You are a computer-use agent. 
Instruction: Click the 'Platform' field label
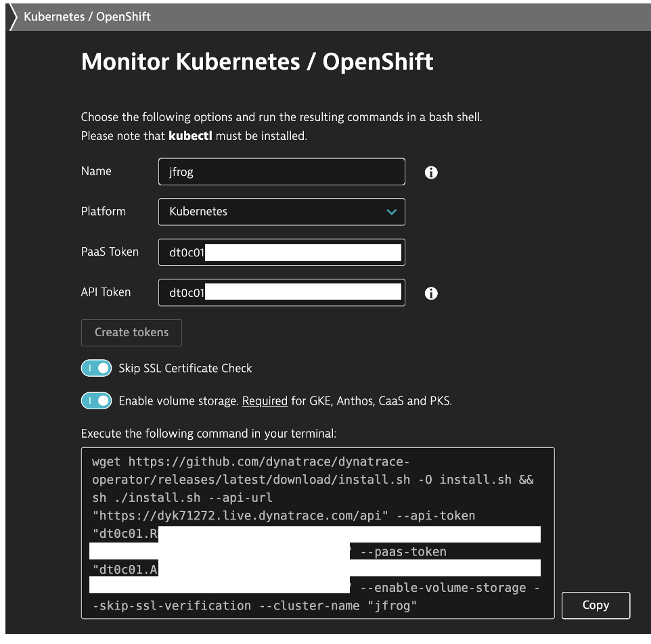(x=103, y=211)
